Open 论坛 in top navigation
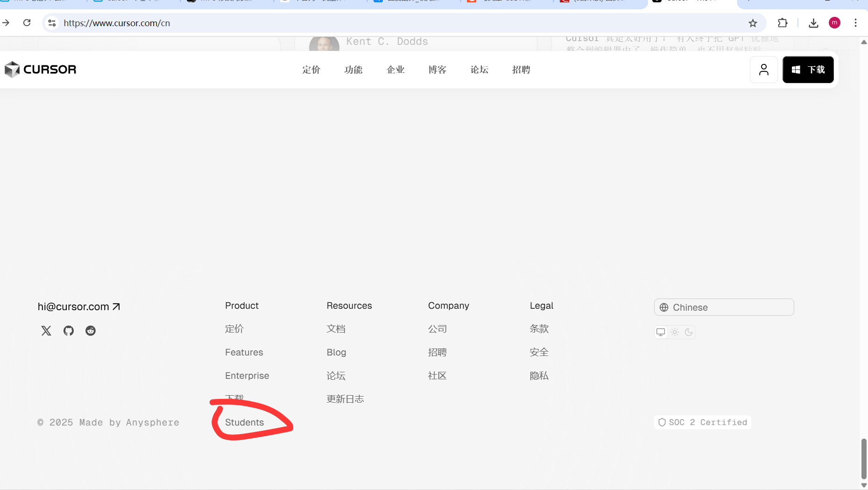868x490 pixels. [x=480, y=70]
